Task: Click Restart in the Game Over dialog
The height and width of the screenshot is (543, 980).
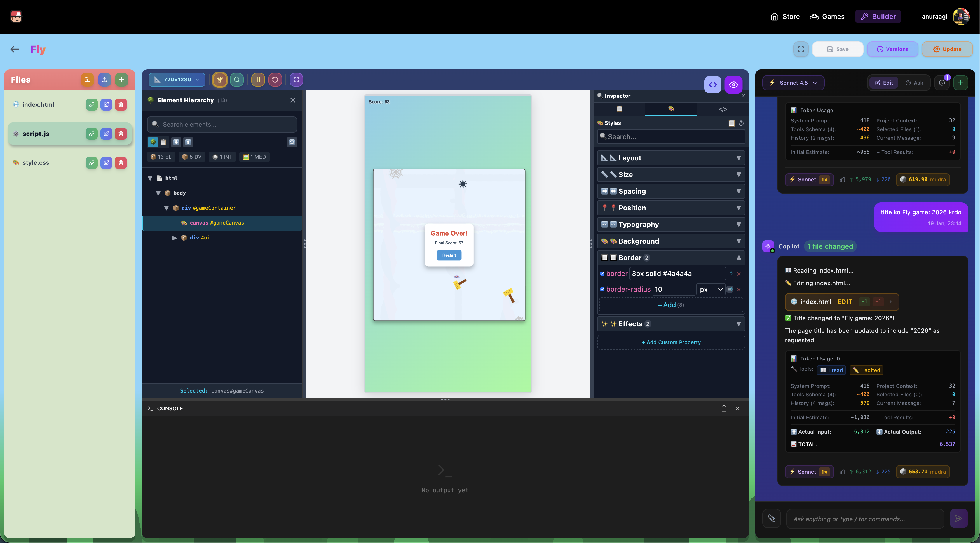Action: 449,255
